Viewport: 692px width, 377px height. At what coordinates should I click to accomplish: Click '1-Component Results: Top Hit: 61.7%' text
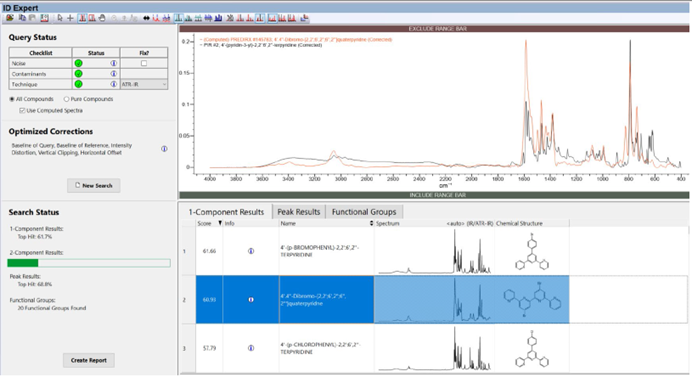click(x=37, y=233)
